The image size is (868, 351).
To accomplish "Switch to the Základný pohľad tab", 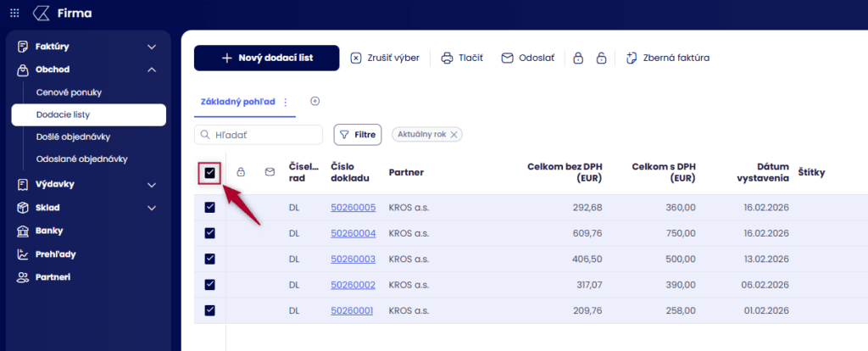I will (x=238, y=102).
